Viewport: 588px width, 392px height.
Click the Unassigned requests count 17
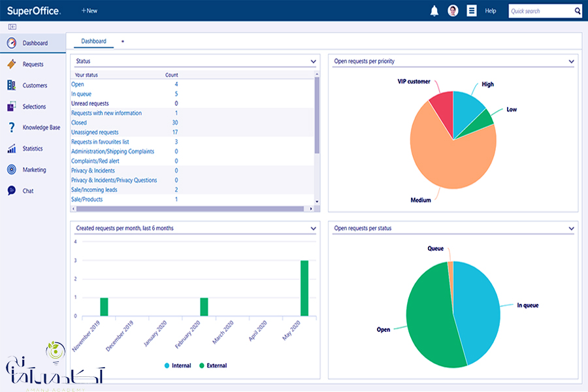pos(175,132)
